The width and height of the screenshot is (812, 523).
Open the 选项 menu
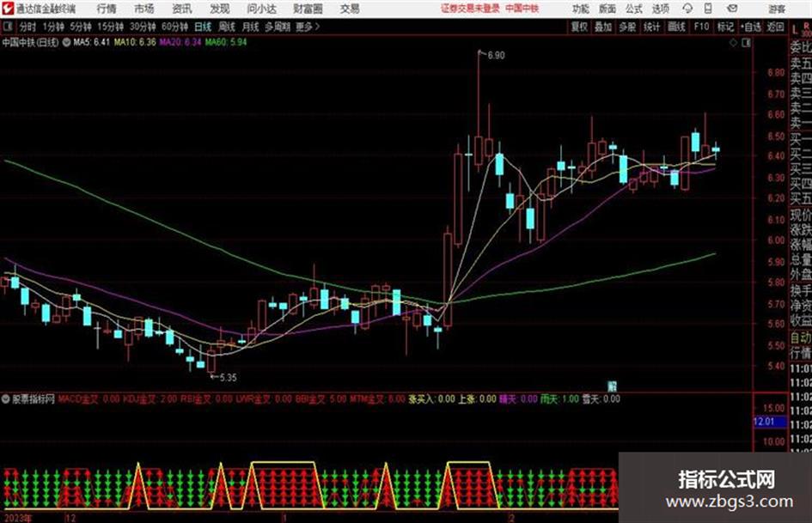tap(660, 9)
